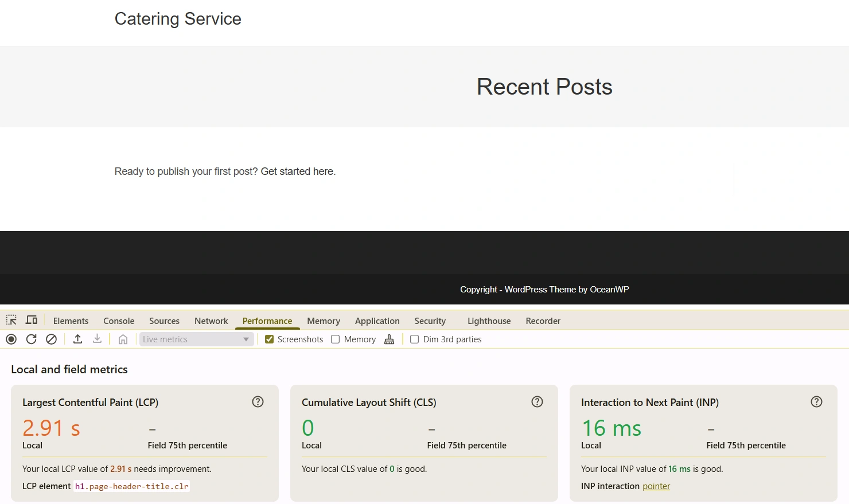Viewport: 849px width, 504px height.
Task: Uncheck the Screenshots checkbox
Action: click(x=269, y=339)
